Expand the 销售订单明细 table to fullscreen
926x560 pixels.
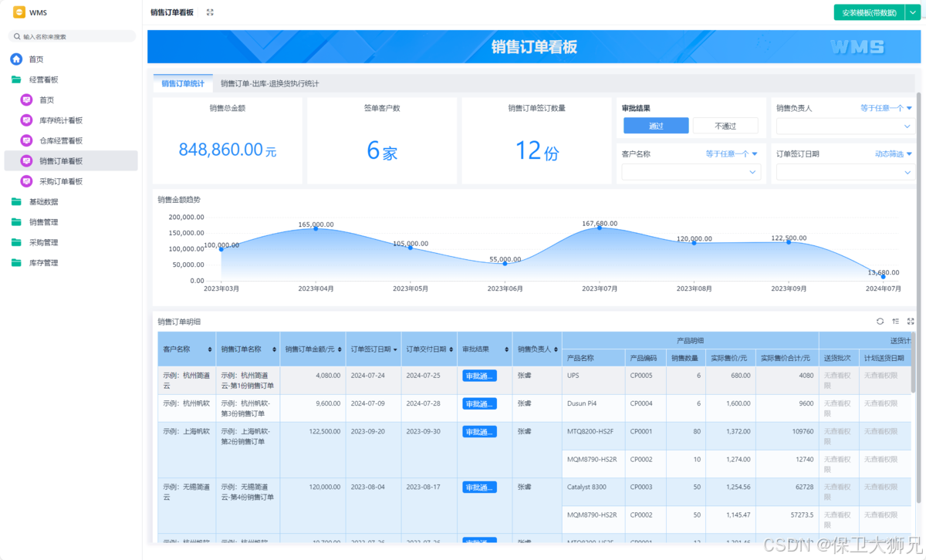911,321
